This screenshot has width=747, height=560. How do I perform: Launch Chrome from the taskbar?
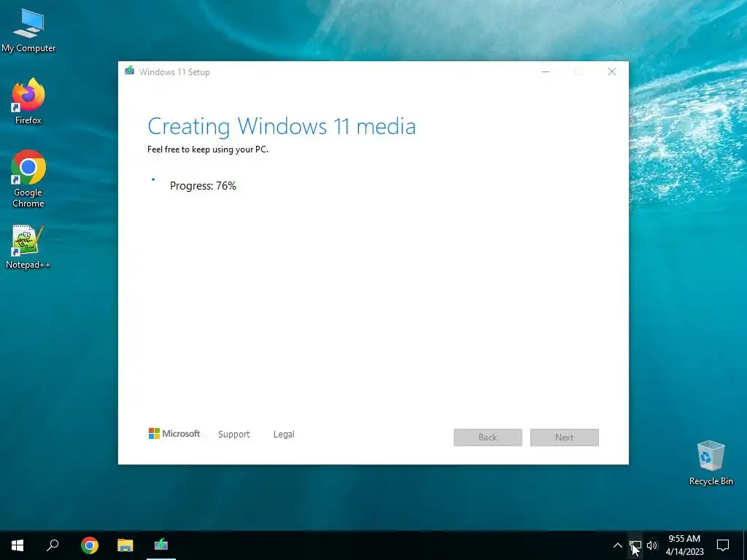90,545
